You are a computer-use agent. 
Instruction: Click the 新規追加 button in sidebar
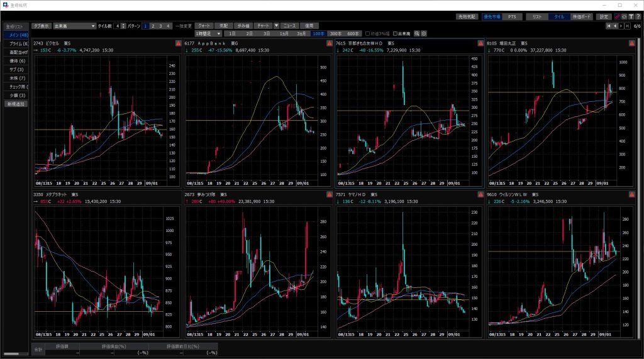16,104
